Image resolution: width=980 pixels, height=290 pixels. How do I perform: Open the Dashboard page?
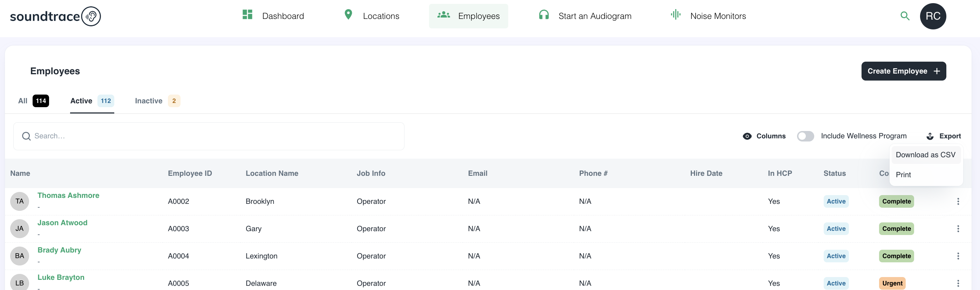pos(273,16)
